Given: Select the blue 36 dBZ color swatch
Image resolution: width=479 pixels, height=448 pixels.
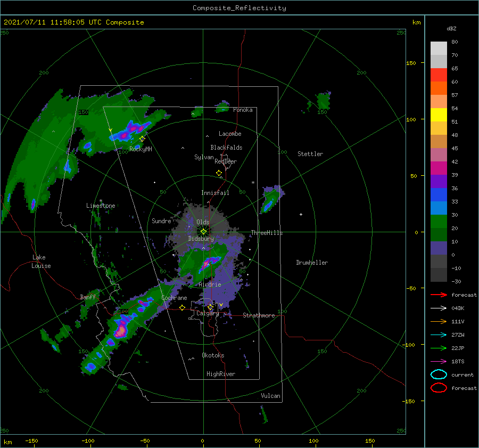Looking at the screenshot, I should coord(439,194).
